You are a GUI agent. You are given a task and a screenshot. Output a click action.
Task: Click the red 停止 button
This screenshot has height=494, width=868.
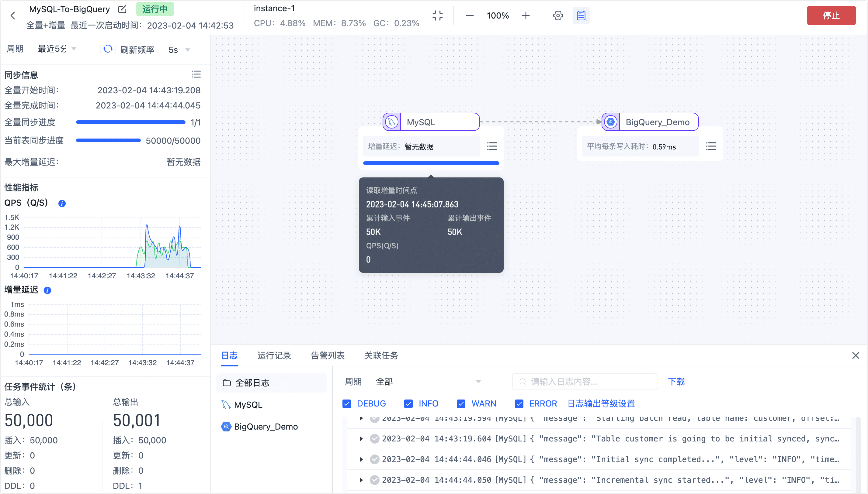point(831,15)
